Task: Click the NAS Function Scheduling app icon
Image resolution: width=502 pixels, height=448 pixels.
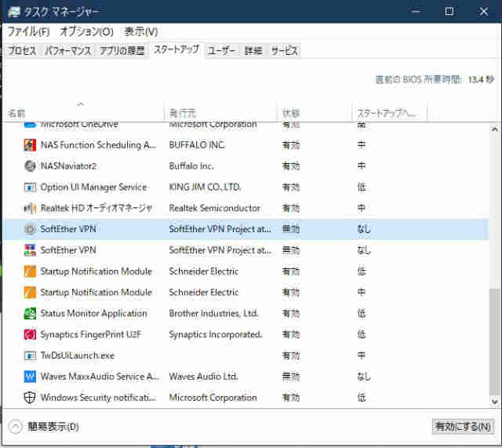Action: 30,145
